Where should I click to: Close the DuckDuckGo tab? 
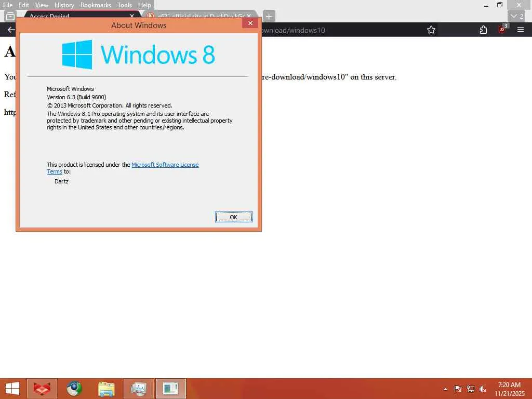click(x=249, y=16)
